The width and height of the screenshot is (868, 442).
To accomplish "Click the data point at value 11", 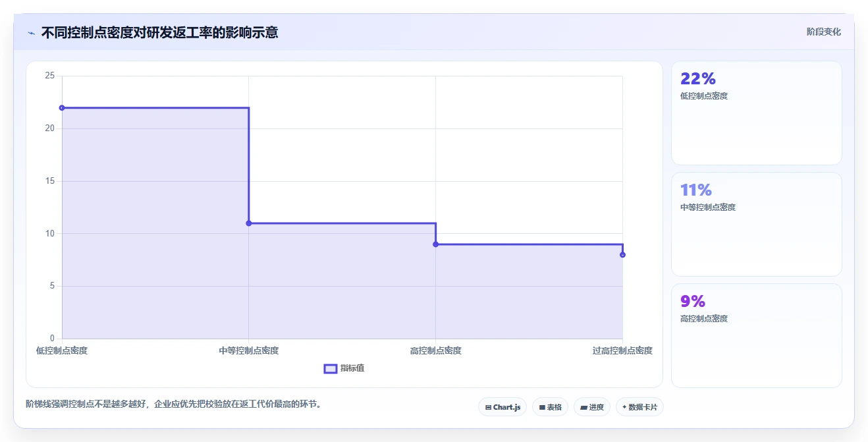I will (249, 223).
